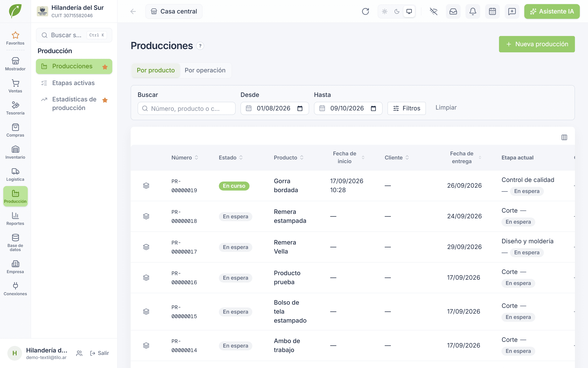Open the Base de datos module
588x368 pixels.
click(15, 243)
